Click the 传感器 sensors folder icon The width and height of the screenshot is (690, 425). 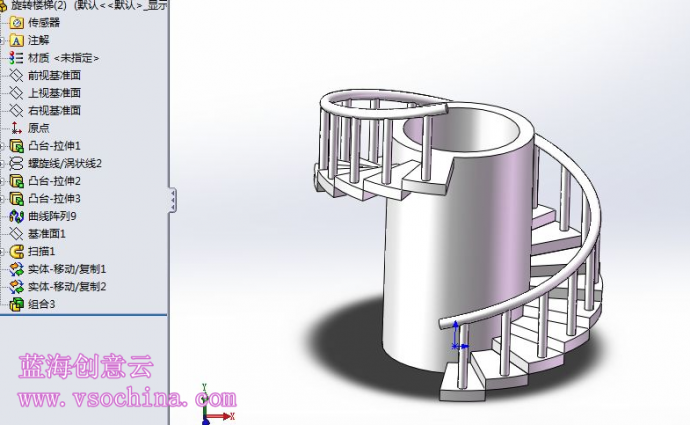pos(17,22)
